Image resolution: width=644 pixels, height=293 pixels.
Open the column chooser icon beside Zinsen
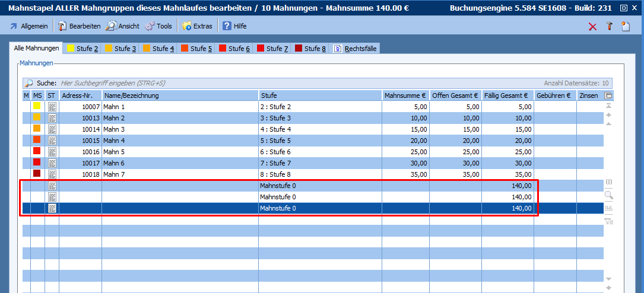coord(608,95)
